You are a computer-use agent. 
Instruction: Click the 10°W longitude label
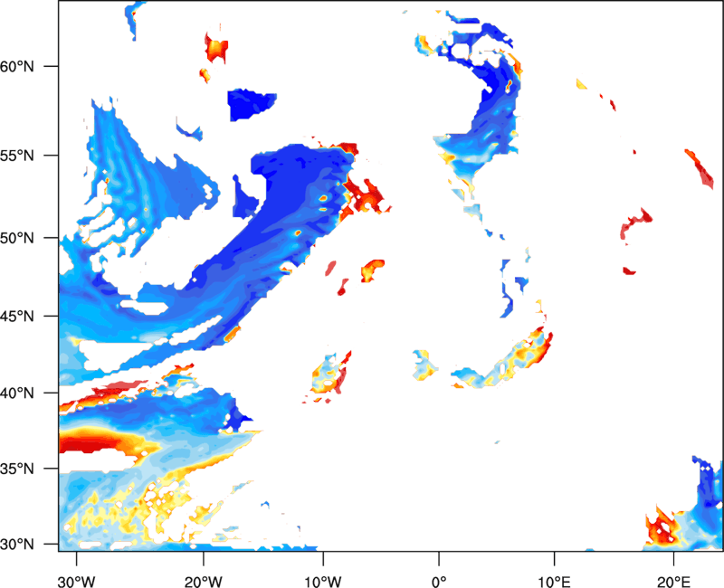[x=323, y=582]
